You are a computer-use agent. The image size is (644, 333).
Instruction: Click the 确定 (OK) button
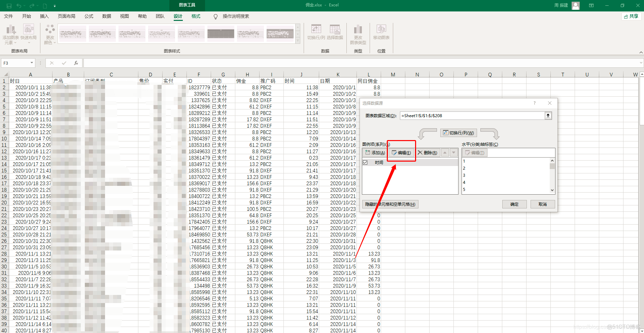point(514,204)
